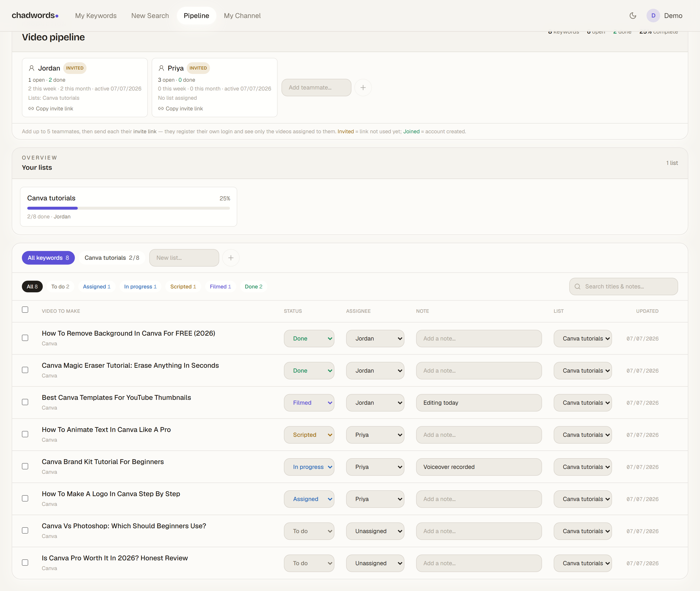Screen dimensions: 700x591
Task: Check the How To Animate Text row
Action: [25, 434]
